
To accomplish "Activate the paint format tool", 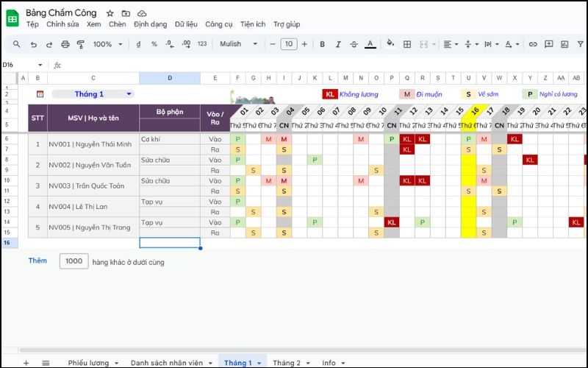I will pos(80,44).
